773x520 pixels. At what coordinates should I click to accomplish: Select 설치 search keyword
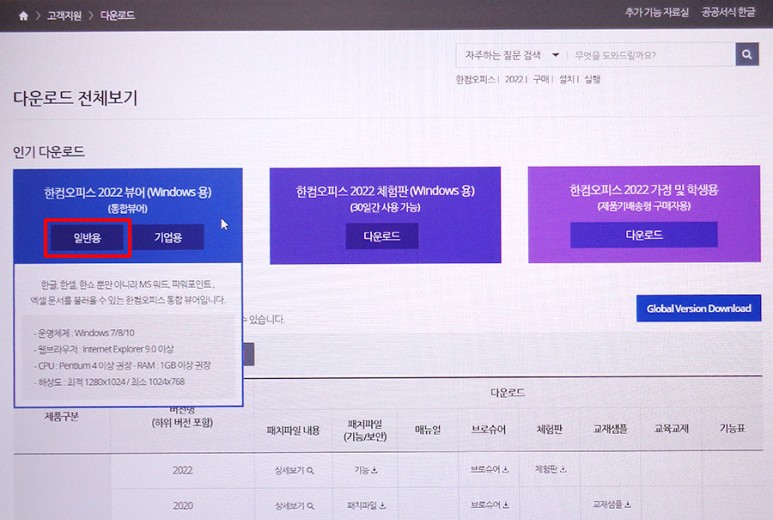pyautogui.click(x=566, y=79)
